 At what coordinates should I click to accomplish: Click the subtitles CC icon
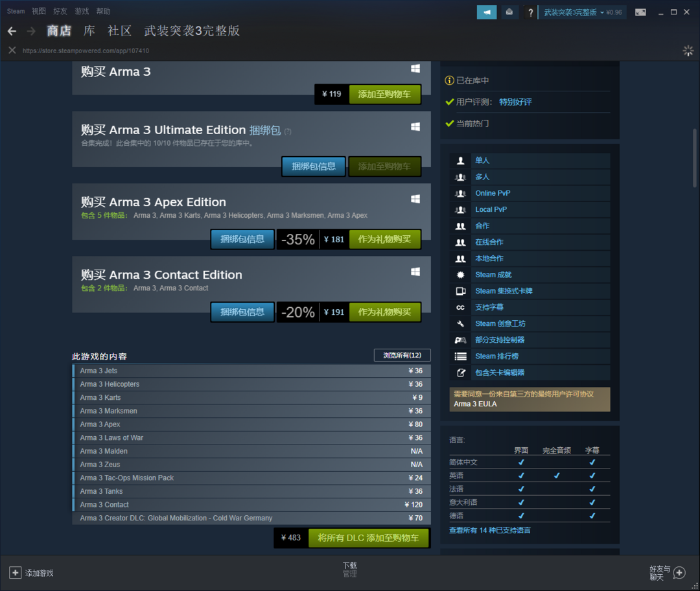point(460,308)
